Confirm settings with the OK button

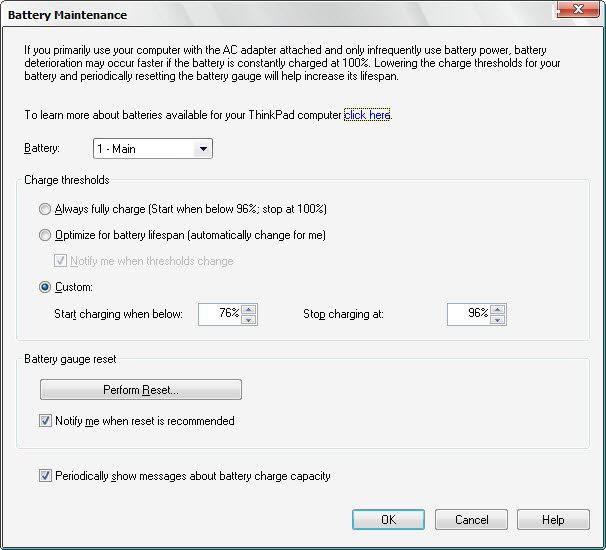tap(388, 519)
